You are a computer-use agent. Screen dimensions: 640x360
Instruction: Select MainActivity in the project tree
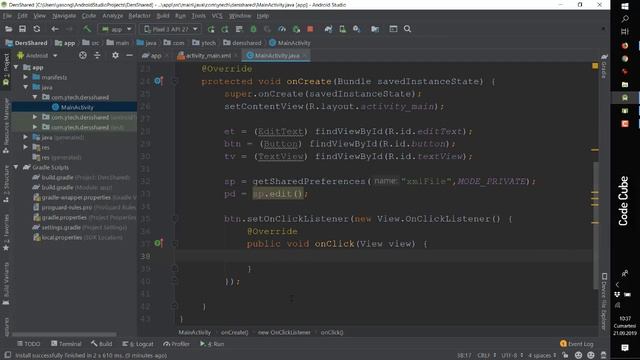pyautogui.click(x=74, y=107)
